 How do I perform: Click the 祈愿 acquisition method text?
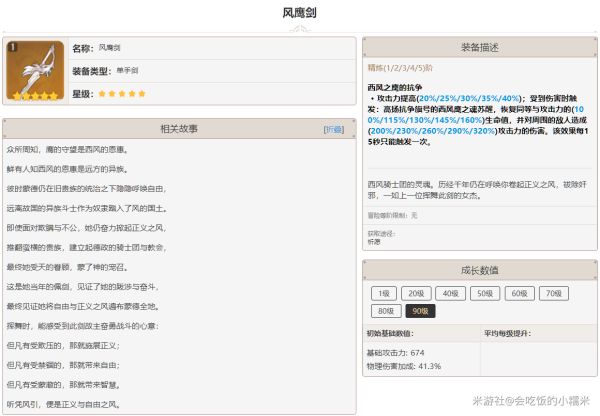point(373,241)
